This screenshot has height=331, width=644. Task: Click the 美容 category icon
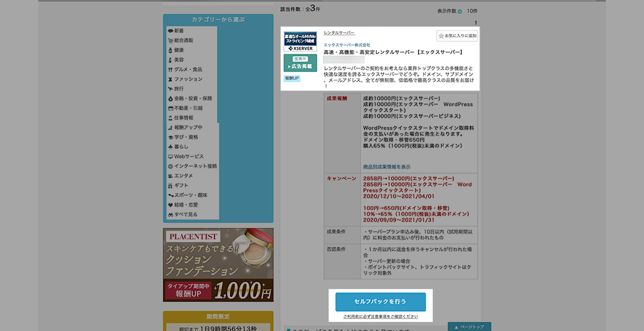pyautogui.click(x=171, y=60)
